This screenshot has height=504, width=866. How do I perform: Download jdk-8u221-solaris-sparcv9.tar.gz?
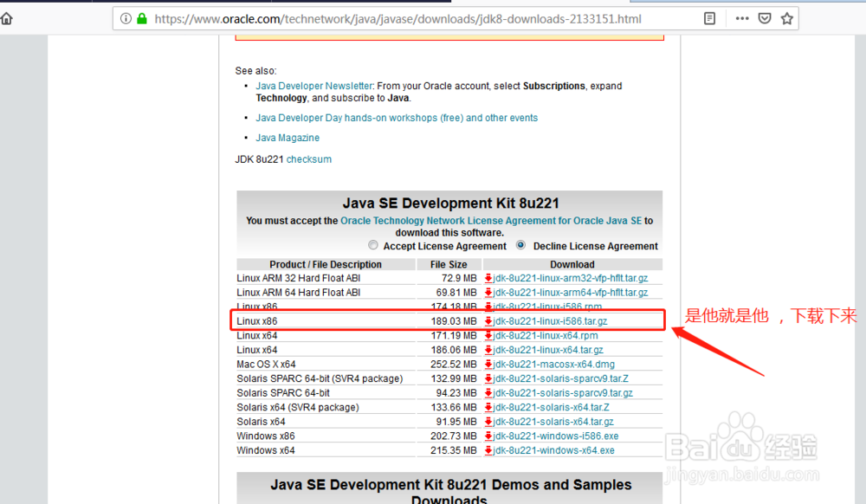[x=563, y=393]
